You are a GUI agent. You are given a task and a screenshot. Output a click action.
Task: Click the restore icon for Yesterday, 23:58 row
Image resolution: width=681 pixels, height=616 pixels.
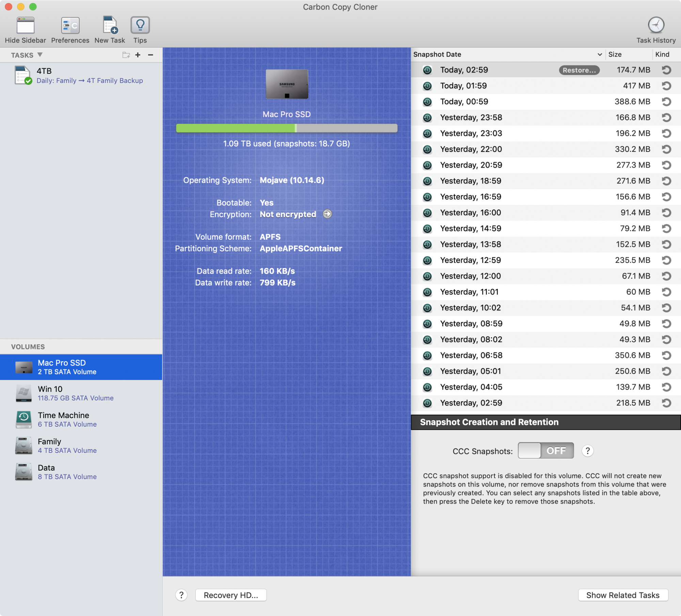[666, 117]
